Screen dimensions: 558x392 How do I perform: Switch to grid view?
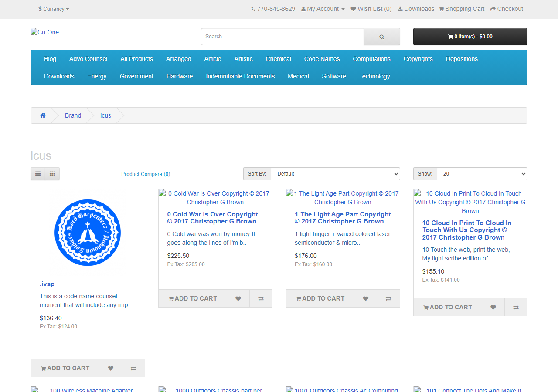(x=52, y=174)
